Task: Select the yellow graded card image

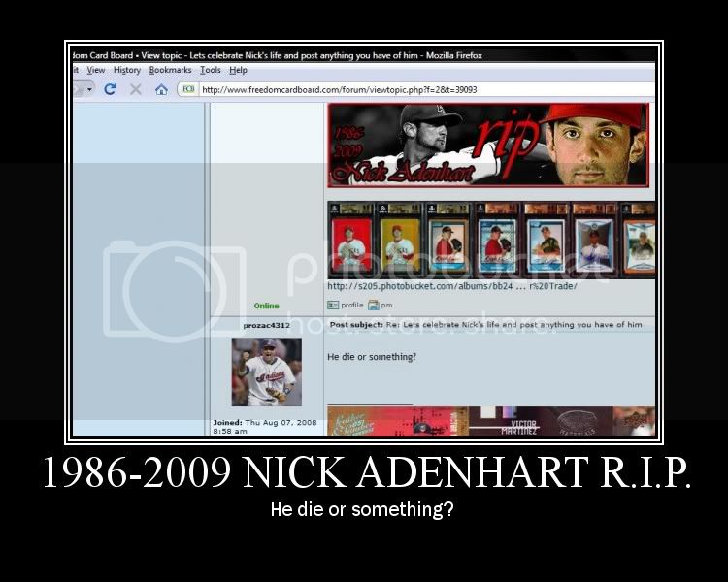Action: tap(400, 240)
